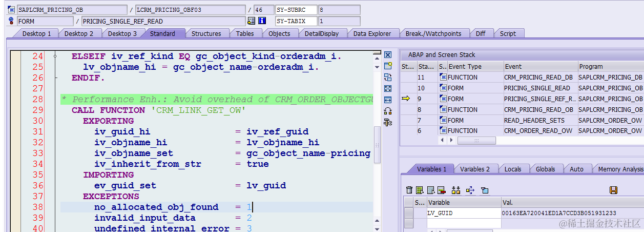Viewport: 644px width, 232px height.
Task: Open the Memory Analysis tab
Action: 618,169
